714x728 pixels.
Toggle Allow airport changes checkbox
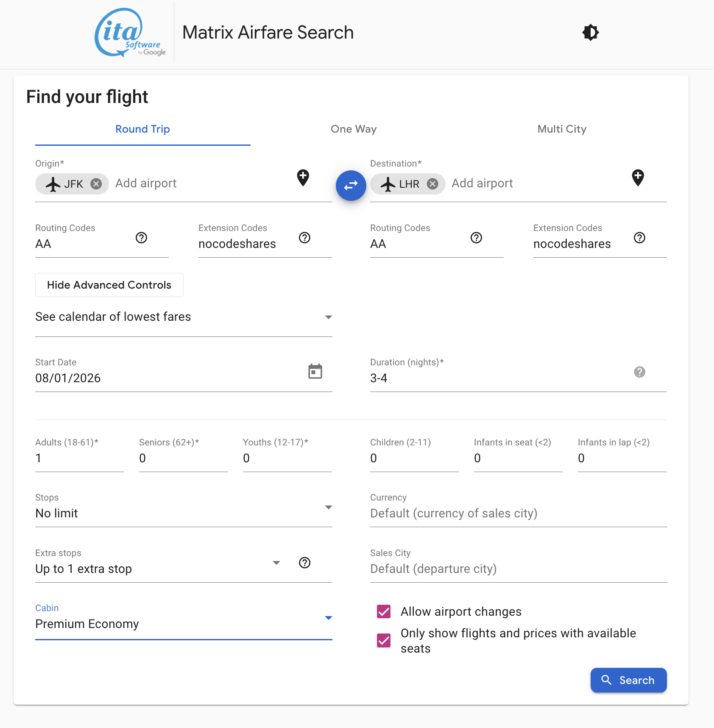[384, 611]
